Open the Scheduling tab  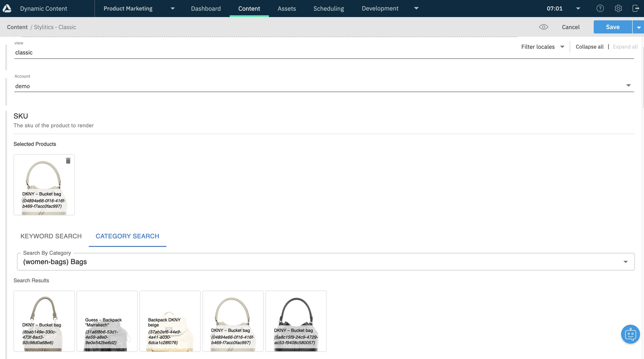(329, 9)
